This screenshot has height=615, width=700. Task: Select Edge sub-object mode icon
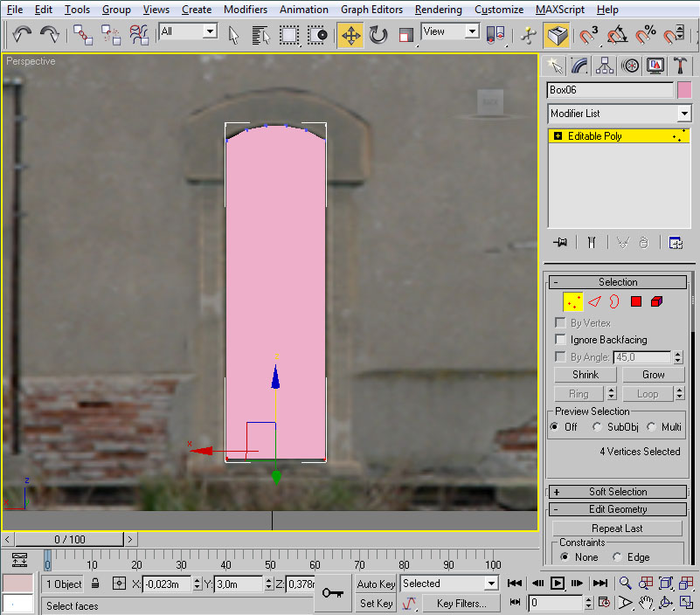tap(594, 301)
